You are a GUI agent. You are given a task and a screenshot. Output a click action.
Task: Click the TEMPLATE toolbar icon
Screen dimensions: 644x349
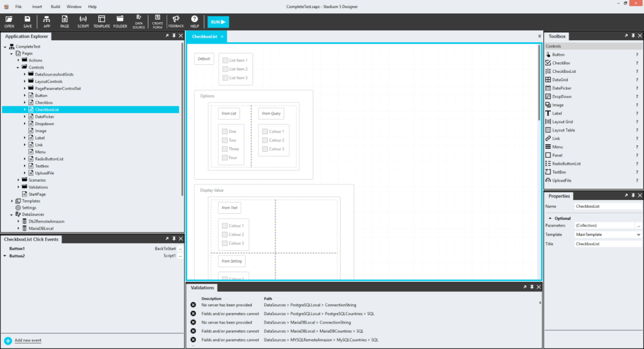click(101, 22)
